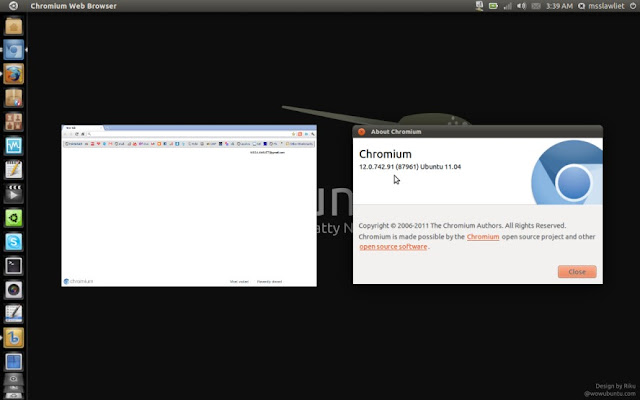Viewport: 640px width, 400px height.
Task: Open Ubuntu Software Center launcher icon
Action: (x=13, y=98)
